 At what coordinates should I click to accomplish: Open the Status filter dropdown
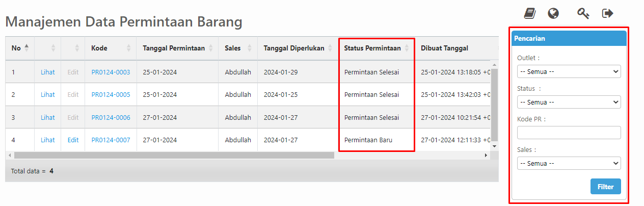[569, 102]
